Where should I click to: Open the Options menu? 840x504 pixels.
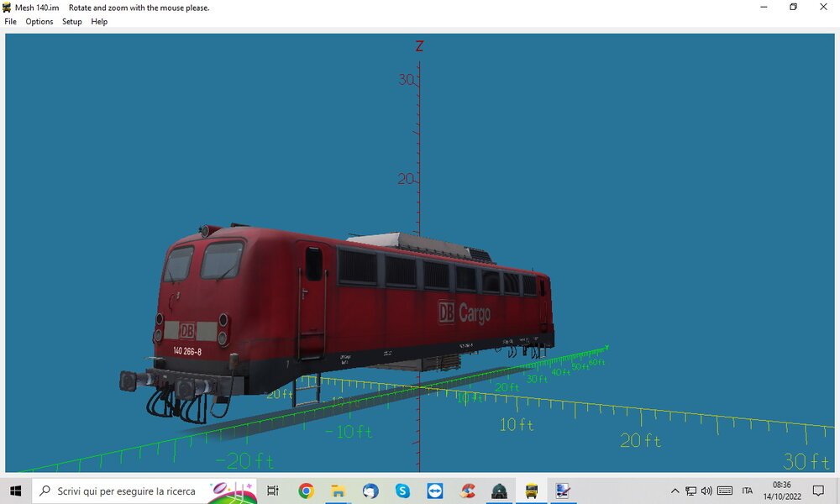tap(39, 22)
